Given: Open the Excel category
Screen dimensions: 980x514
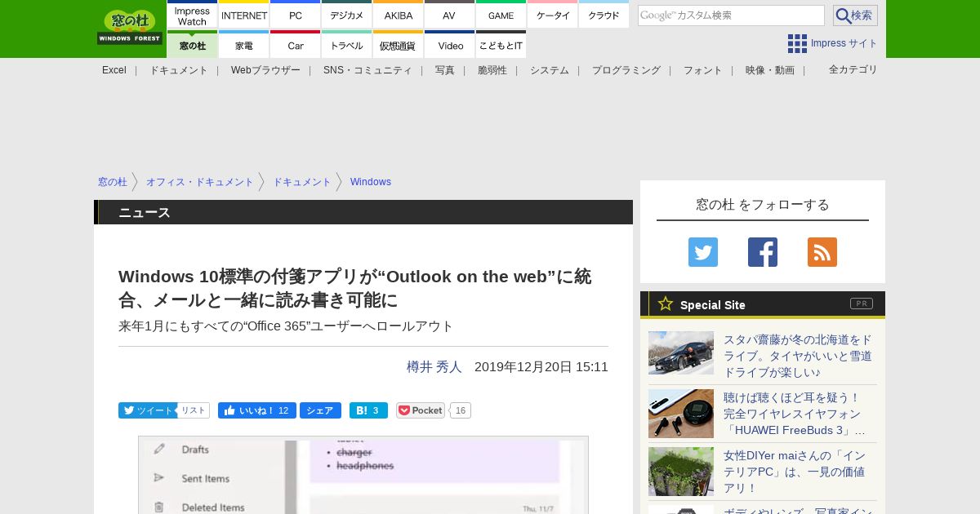Looking at the screenshot, I should point(114,70).
